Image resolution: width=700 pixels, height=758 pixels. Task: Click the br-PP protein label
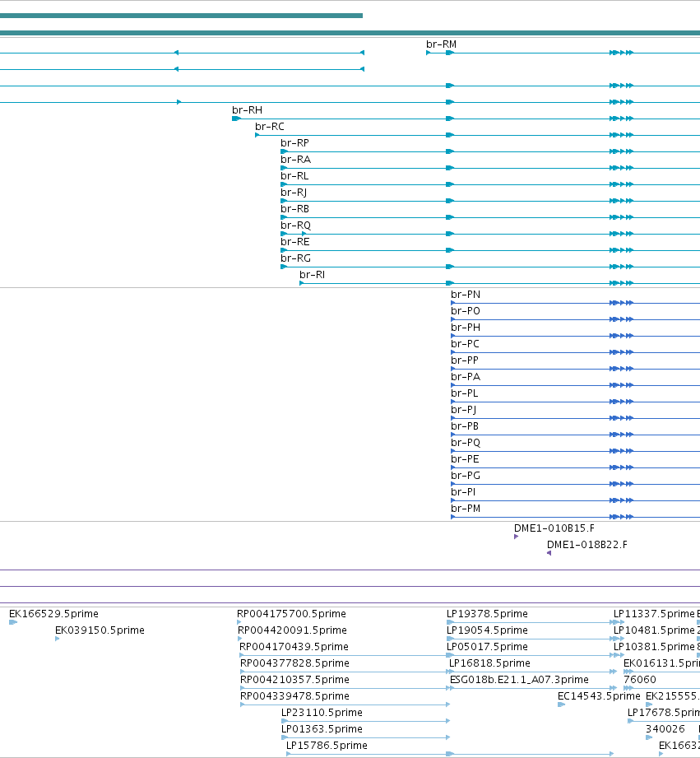(465, 360)
